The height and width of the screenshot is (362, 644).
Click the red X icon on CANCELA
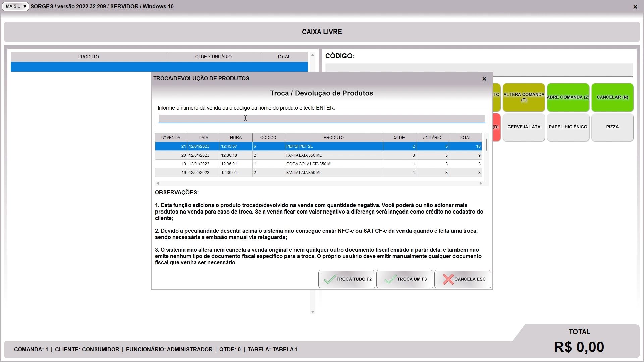pos(448,279)
